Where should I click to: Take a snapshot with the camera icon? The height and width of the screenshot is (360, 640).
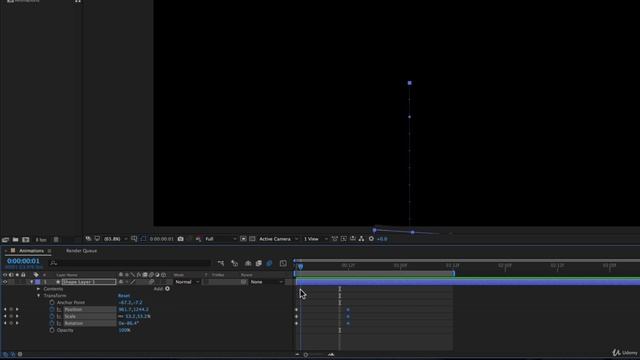pos(180,239)
